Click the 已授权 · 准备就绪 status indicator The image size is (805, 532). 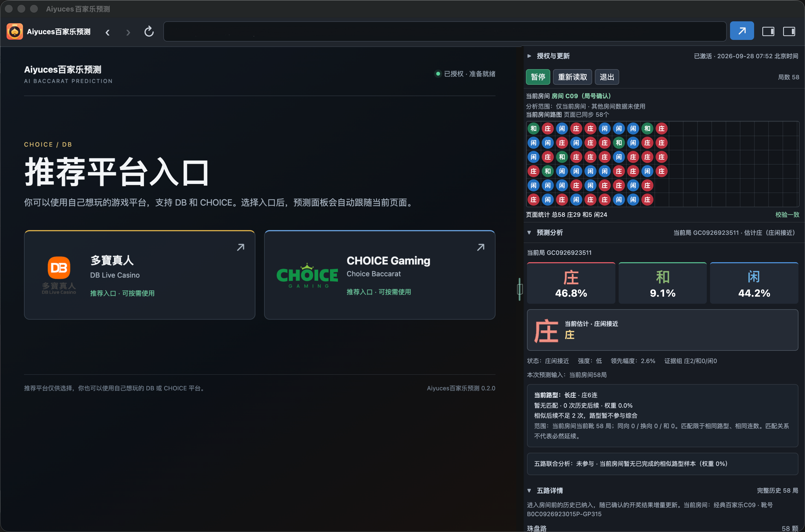465,74
